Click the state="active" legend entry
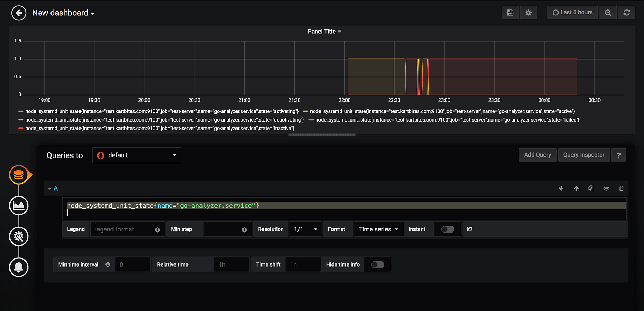Viewport: 644px width, 311px height. (443, 111)
